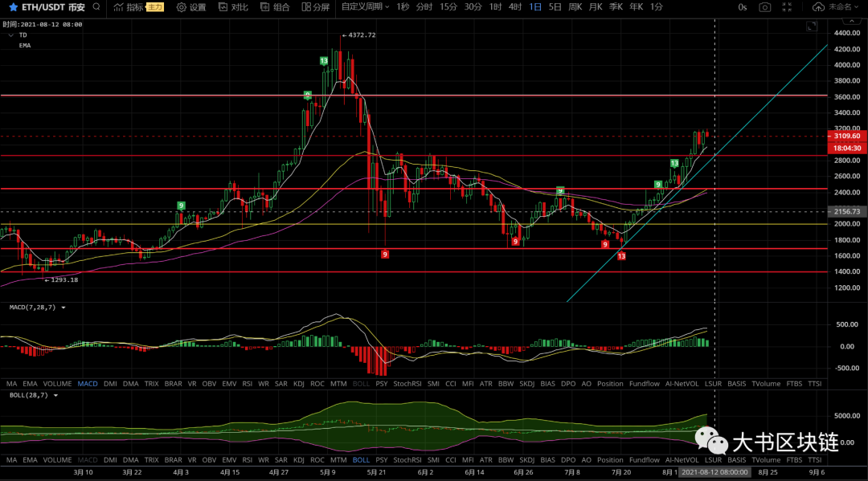Select BASIS in the bottom BOLL panel row
Image resolution: width=868 pixels, height=481 pixels.
736,460
